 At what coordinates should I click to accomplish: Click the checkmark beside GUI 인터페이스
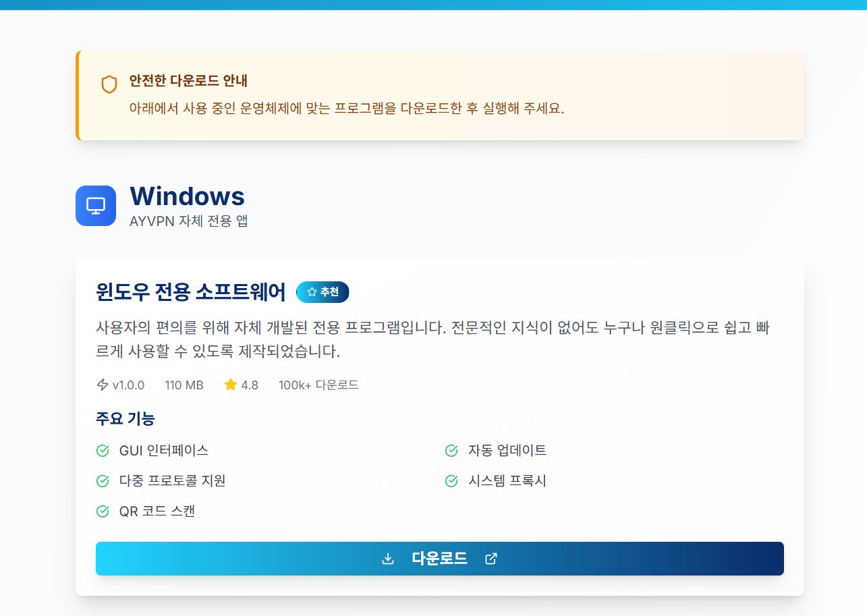[103, 450]
